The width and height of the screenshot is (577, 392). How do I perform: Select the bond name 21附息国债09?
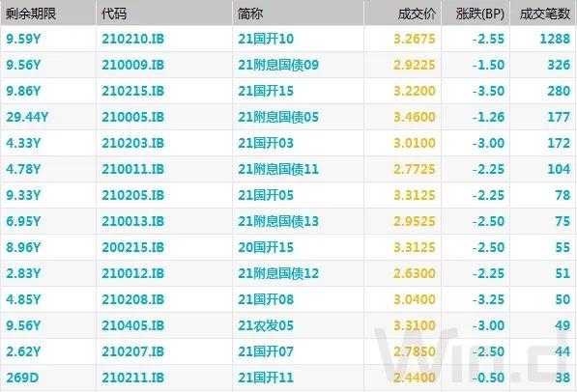278,65
